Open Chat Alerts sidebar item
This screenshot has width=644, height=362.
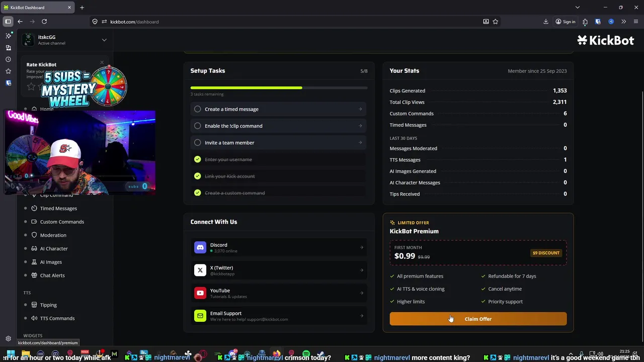[x=52, y=276]
